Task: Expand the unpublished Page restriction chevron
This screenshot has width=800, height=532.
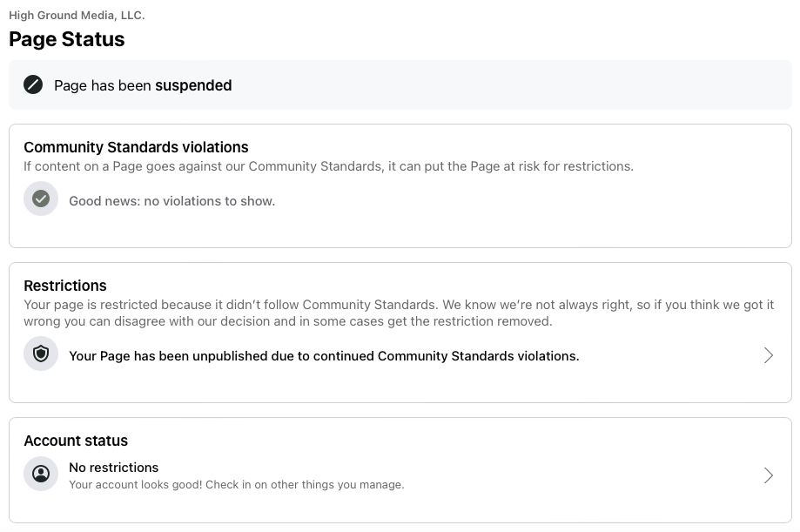Action: [768, 355]
